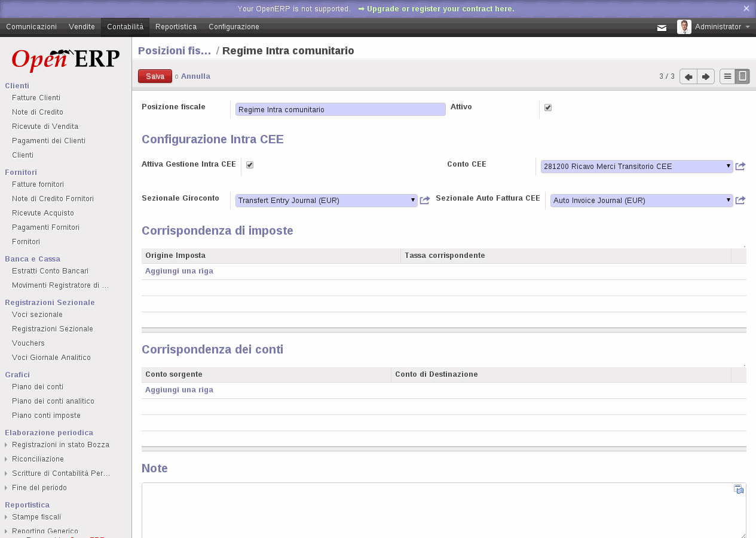Open the Administrator user menu
The image size is (756, 538).
click(722, 27)
